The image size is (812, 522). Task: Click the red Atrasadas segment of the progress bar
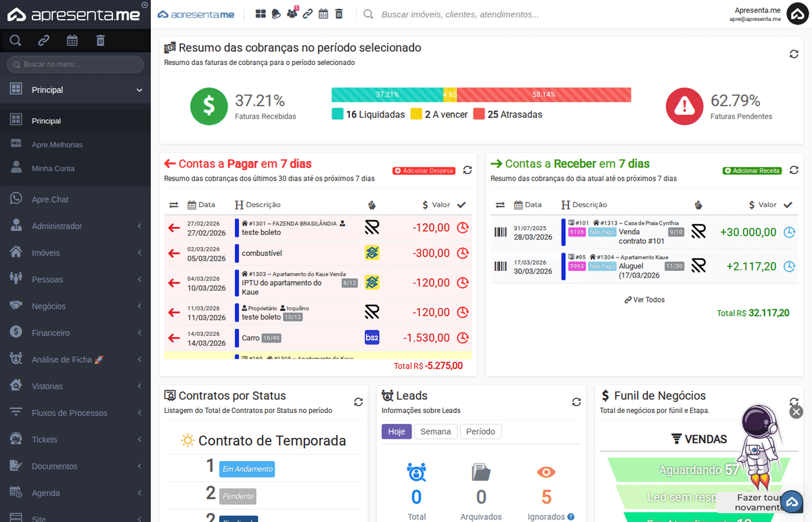pos(544,95)
